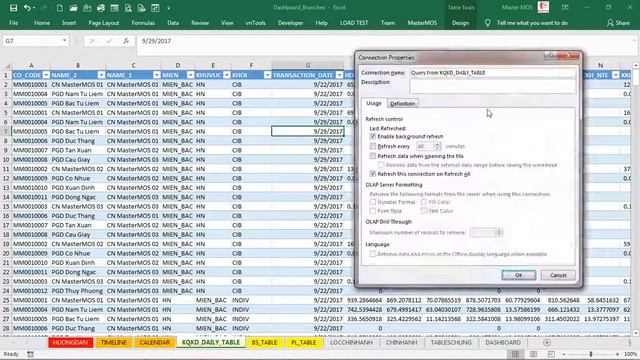The height and width of the screenshot is (360, 640).
Task: Open the File menu
Action: (13, 23)
